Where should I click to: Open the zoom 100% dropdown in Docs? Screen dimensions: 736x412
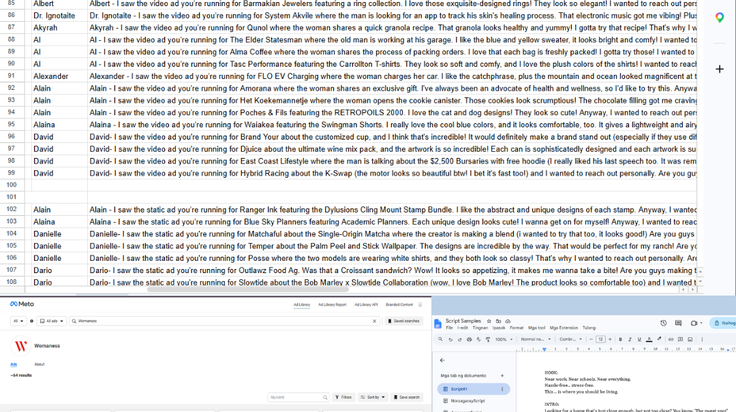click(x=504, y=339)
